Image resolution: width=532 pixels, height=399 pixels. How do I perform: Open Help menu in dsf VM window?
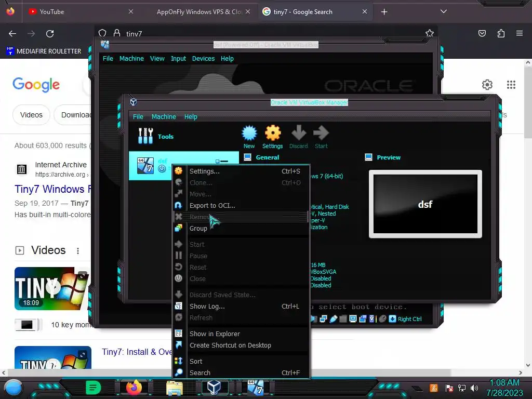click(228, 59)
